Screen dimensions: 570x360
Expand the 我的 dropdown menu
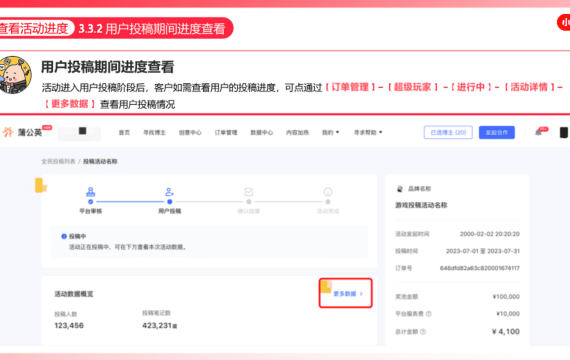[330, 132]
